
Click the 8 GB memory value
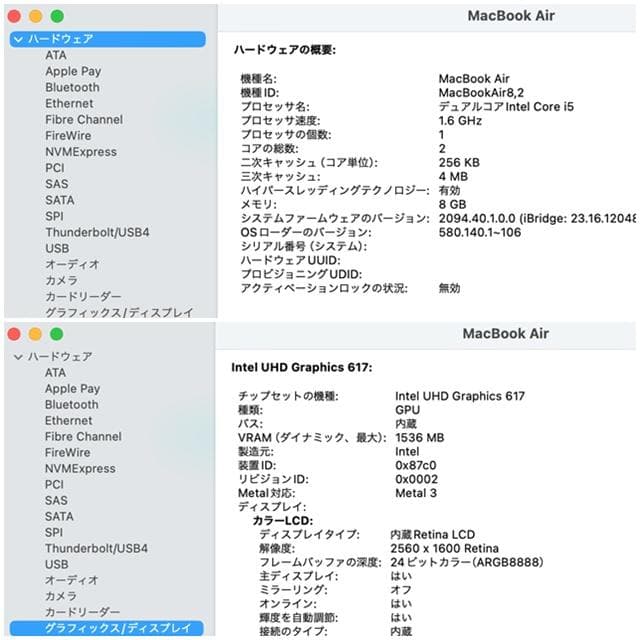452,204
